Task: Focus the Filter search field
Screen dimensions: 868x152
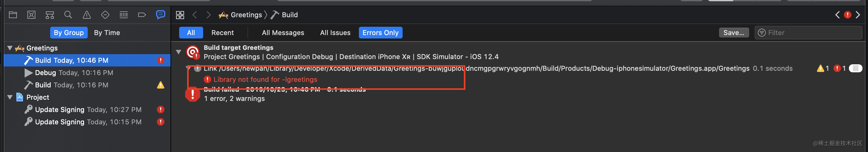Action: click(808, 33)
